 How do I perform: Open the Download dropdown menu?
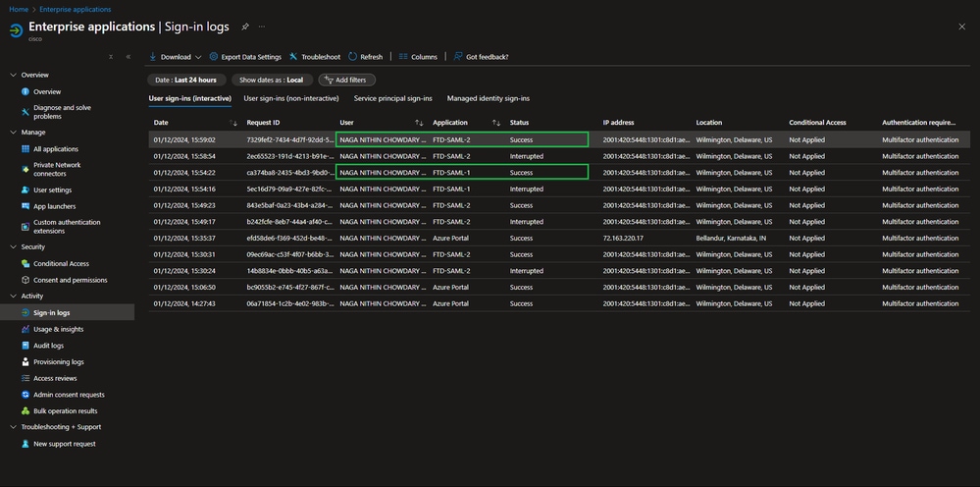click(175, 57)
